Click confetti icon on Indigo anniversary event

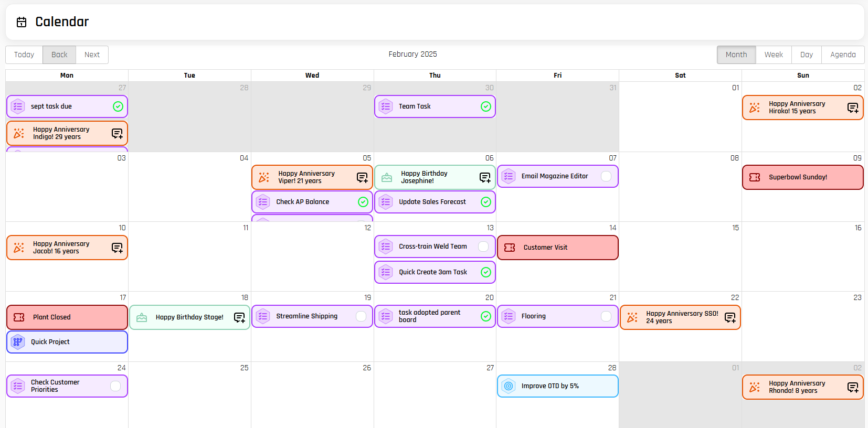[19, 133]
